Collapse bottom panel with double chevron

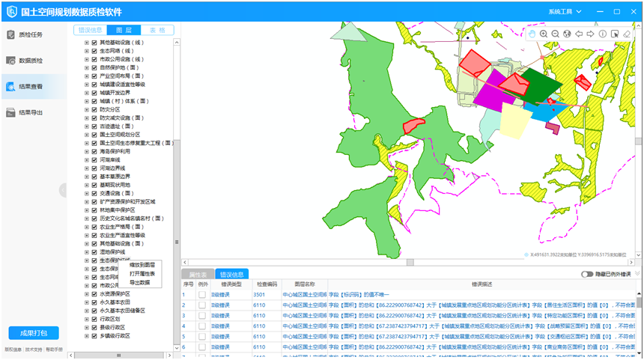(x=637, y=273)
